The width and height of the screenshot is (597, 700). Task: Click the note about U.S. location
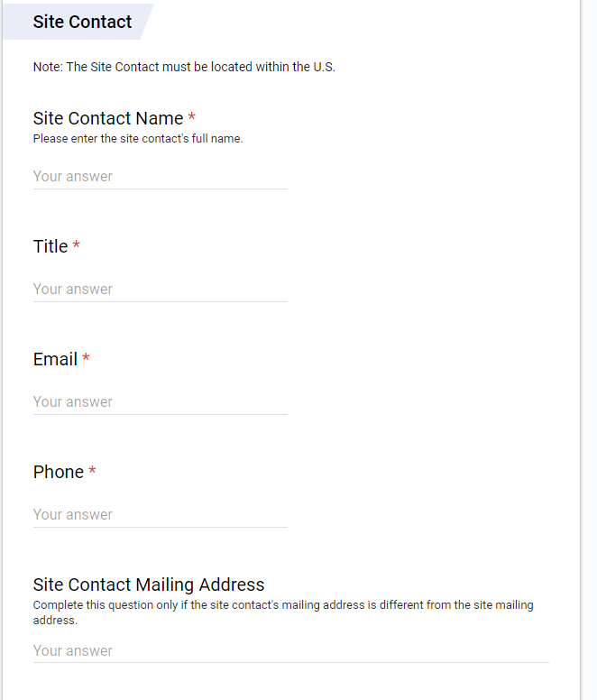pos(184,68)
